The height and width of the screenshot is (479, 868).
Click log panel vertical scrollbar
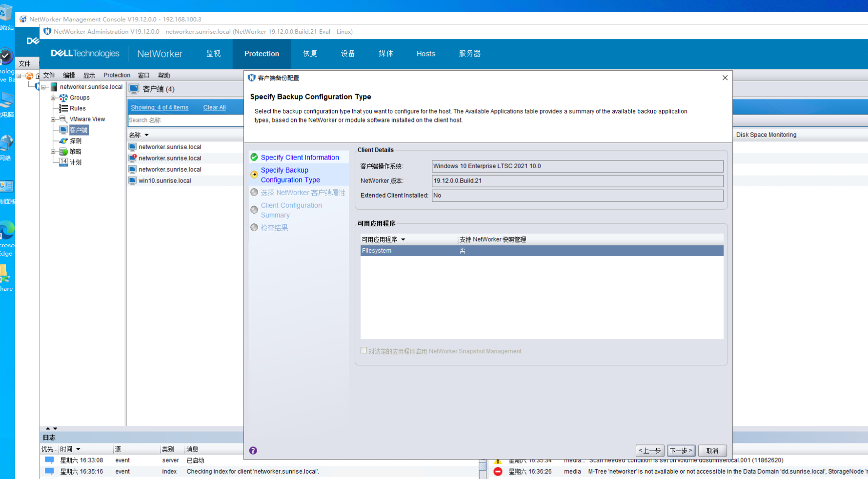[483, 468]
